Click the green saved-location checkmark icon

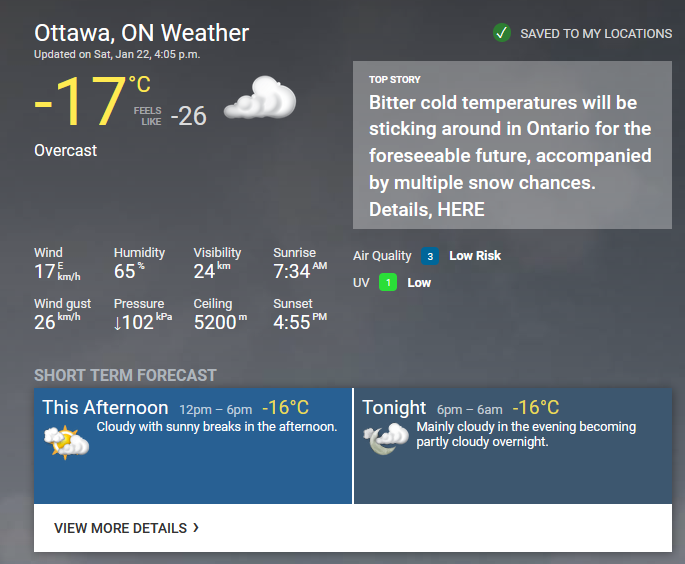[502, 33]
